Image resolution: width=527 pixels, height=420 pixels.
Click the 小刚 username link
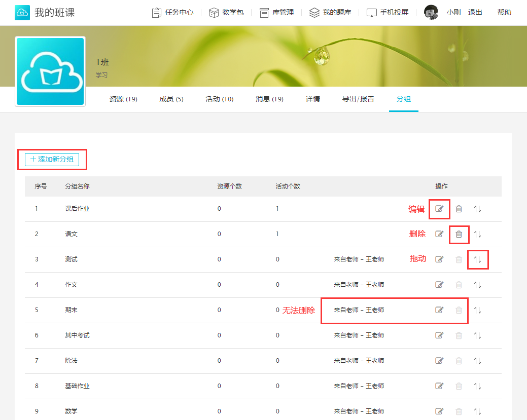click(x=453, y=13)
